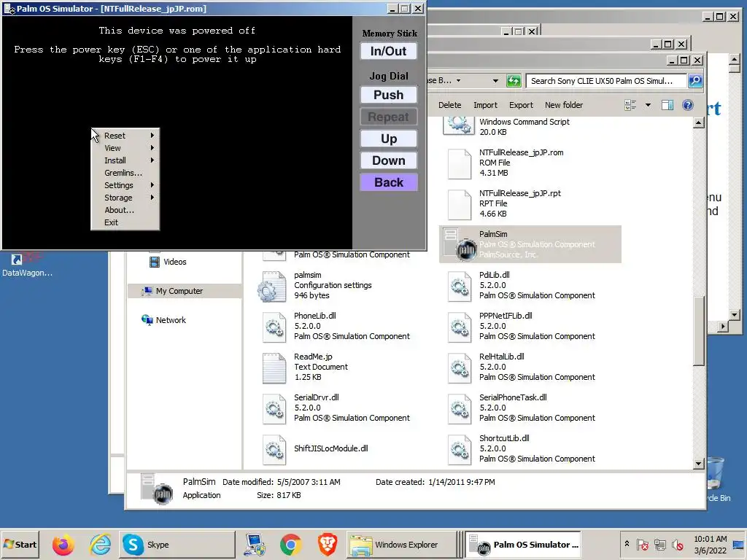Click the Jog Dial Down button
Image resolution: width=747 pixels, height=560 pixels.
pyautogui.click(x=388, y=160)
